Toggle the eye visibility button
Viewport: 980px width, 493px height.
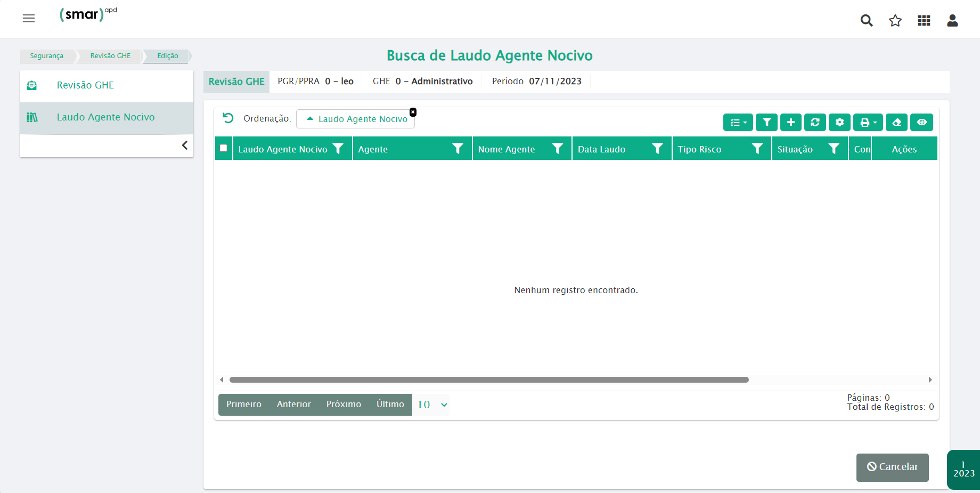coord(921,123)
